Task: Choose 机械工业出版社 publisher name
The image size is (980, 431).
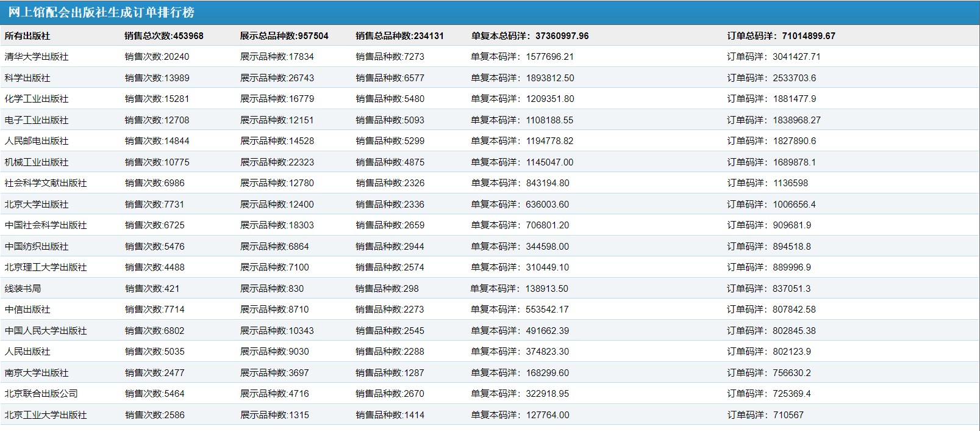Action: [x=37, y=162]
